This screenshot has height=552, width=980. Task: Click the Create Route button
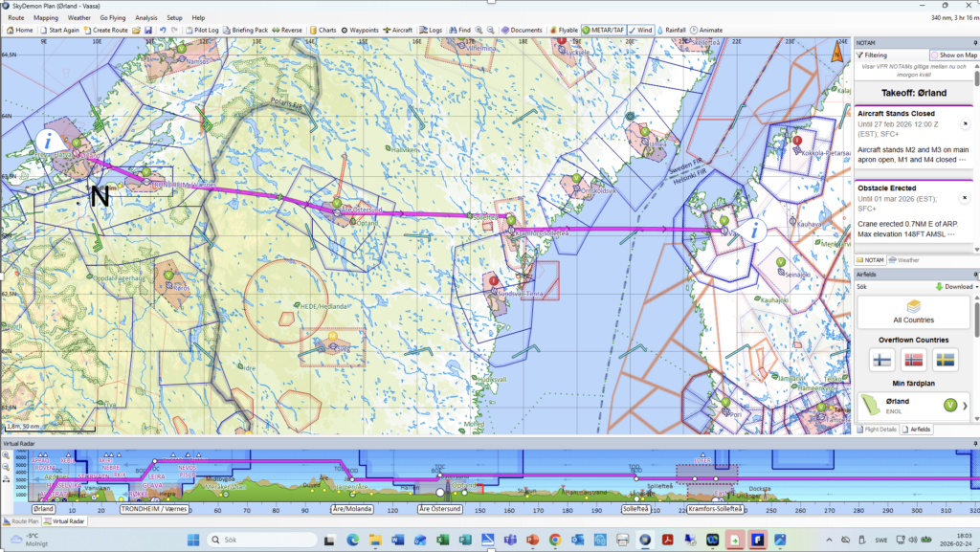110,30
